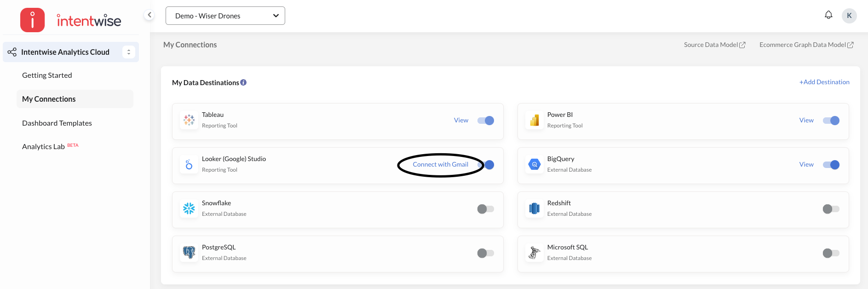Click External Database label under Microsoft SQL

point(569,258)
